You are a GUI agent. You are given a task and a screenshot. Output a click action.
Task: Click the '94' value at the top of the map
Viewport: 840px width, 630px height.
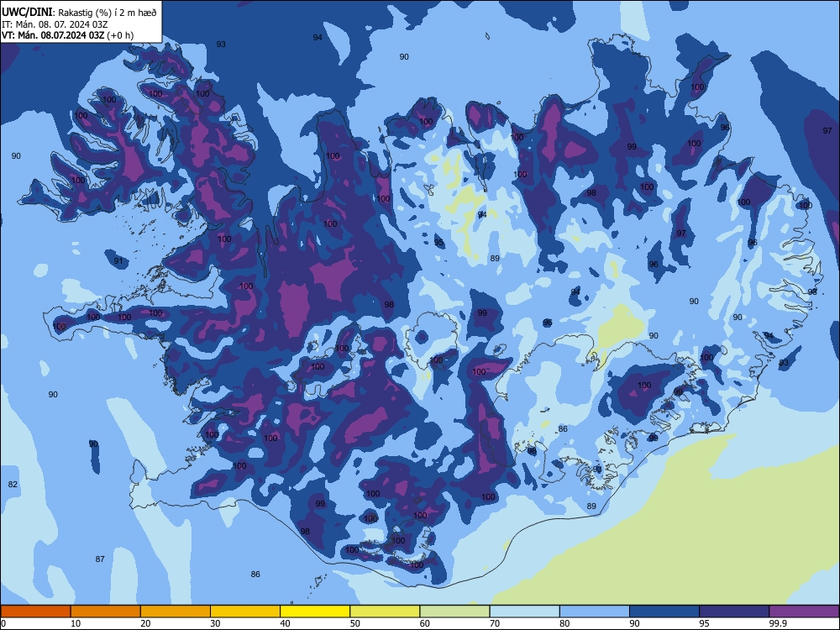pos(318,37)
